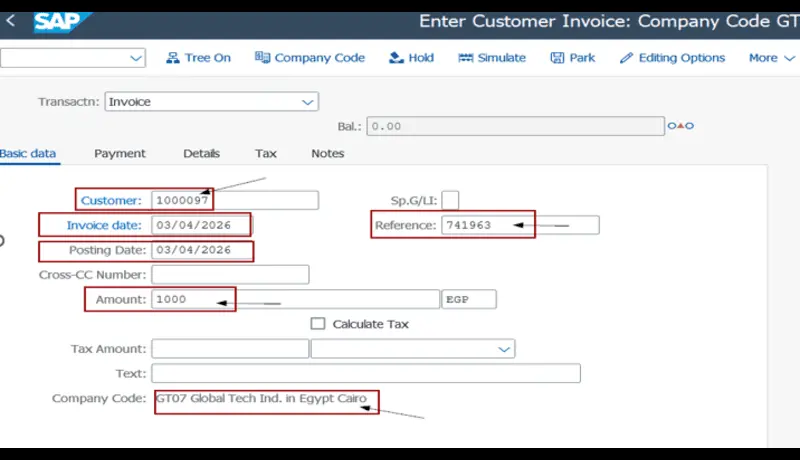Click the Invoice date field
The image size is (800, 460).
[x=202, y=225]
